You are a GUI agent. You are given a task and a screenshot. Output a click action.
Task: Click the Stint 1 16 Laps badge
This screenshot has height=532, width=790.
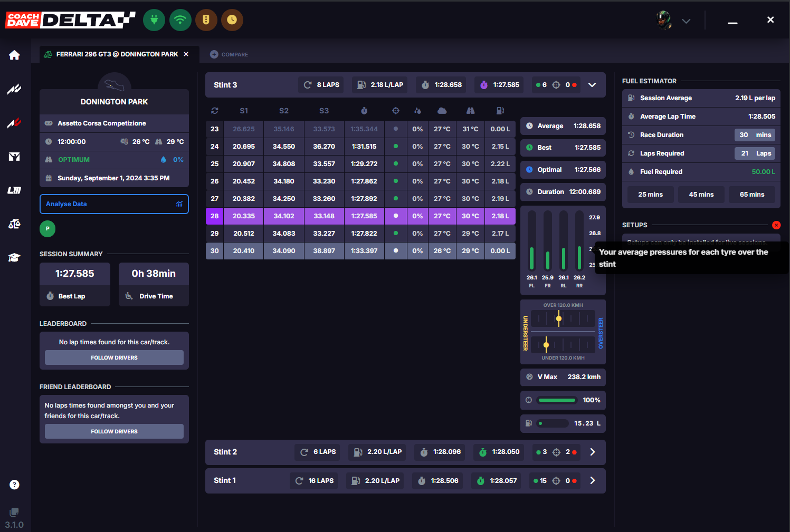315,480
